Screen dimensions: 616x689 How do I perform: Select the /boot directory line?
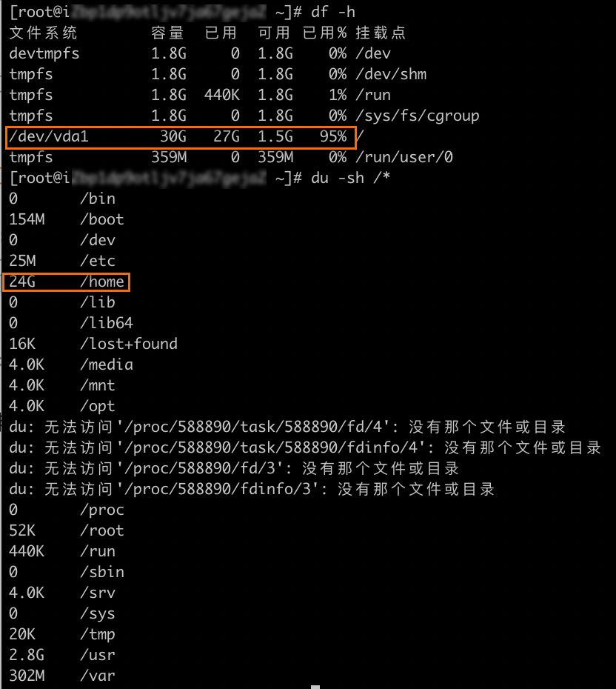coord(67,219)
